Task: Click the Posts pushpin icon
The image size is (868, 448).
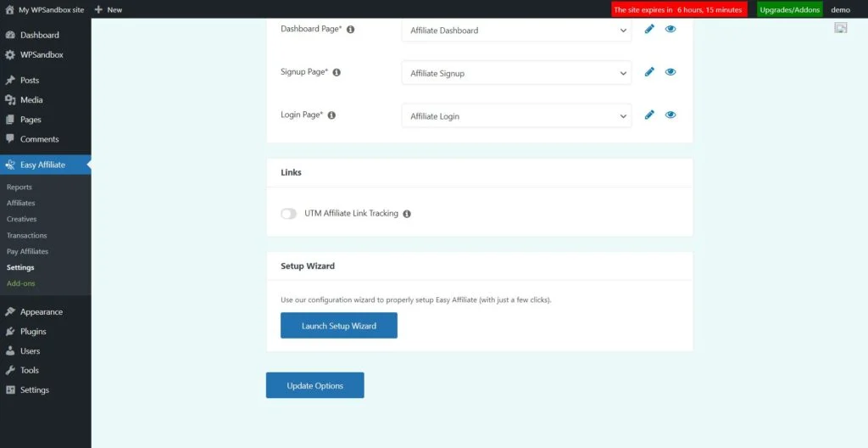Action: click(x=10, y=81)
